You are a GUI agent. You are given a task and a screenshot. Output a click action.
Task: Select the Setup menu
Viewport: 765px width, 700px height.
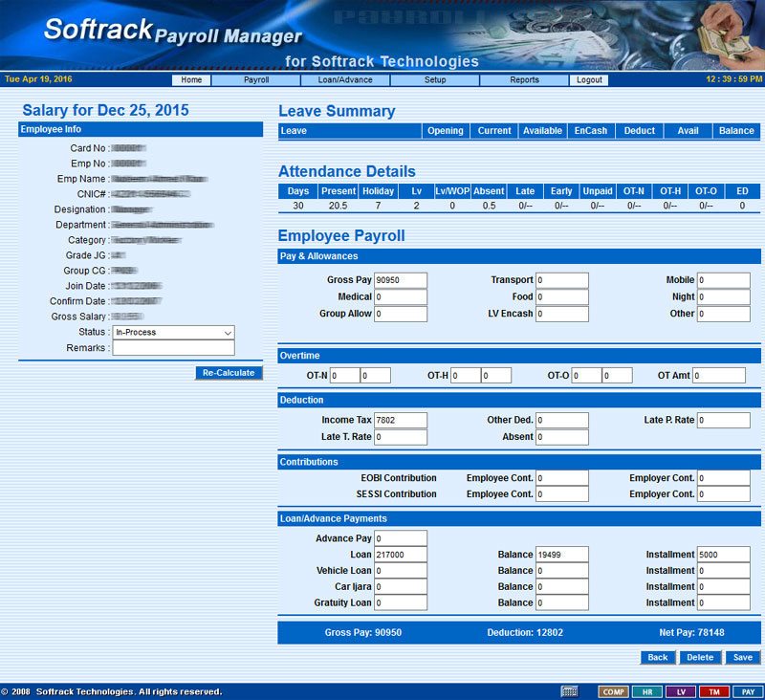[435, 80]
